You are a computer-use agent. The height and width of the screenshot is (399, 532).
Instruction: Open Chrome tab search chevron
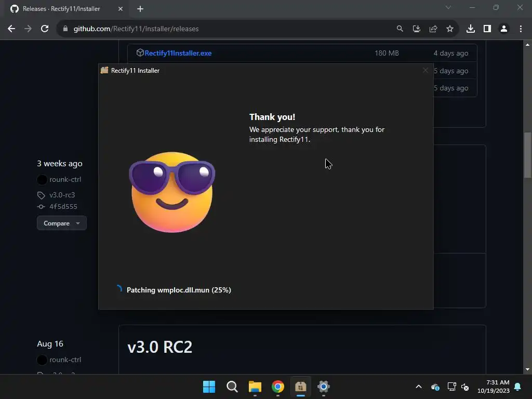coord(448,7)
